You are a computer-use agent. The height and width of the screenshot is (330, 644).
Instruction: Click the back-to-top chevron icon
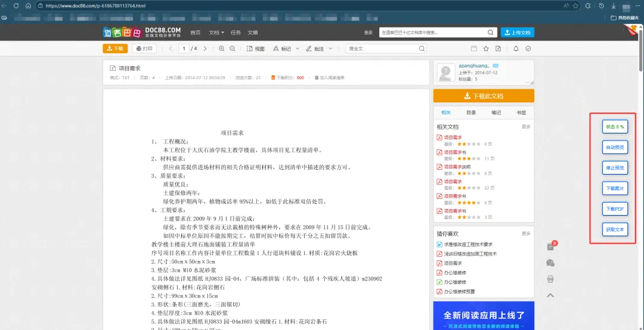coord(551,295)
